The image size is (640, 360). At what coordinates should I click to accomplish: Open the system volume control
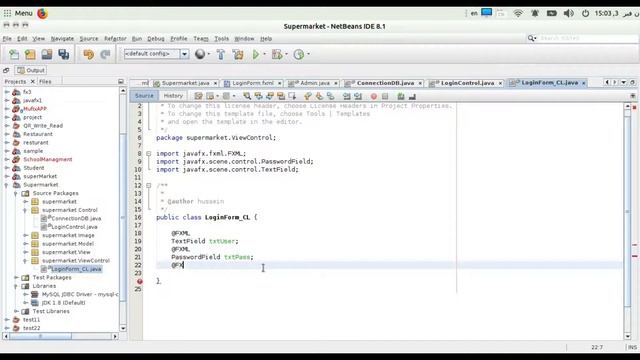coord(568,13)
